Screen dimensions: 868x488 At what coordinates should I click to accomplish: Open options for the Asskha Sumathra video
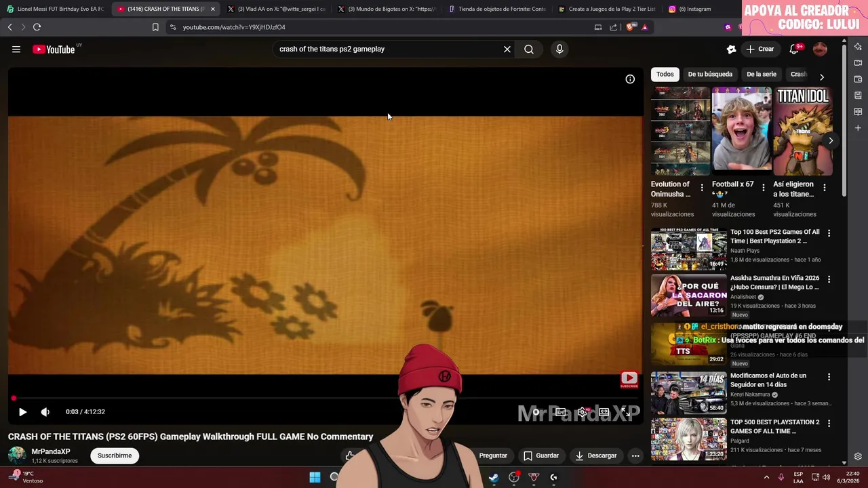tap(829, 279)
